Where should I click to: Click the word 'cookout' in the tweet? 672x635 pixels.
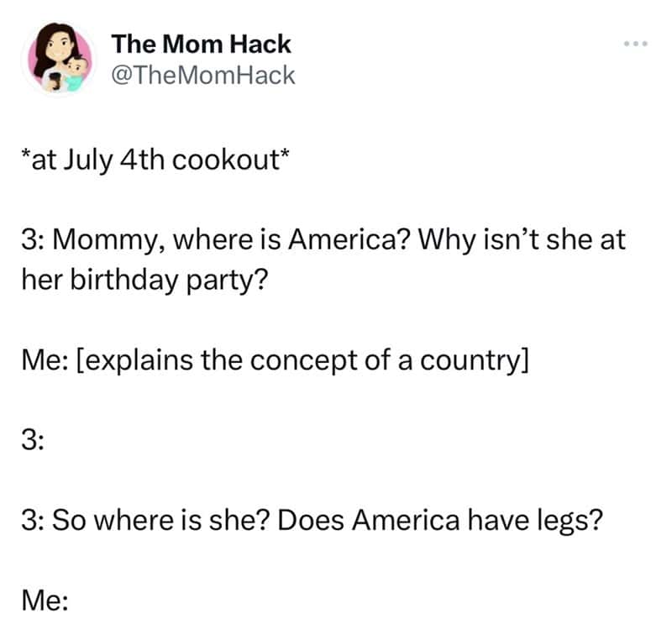pyautogui.click(x=226, y=160)
